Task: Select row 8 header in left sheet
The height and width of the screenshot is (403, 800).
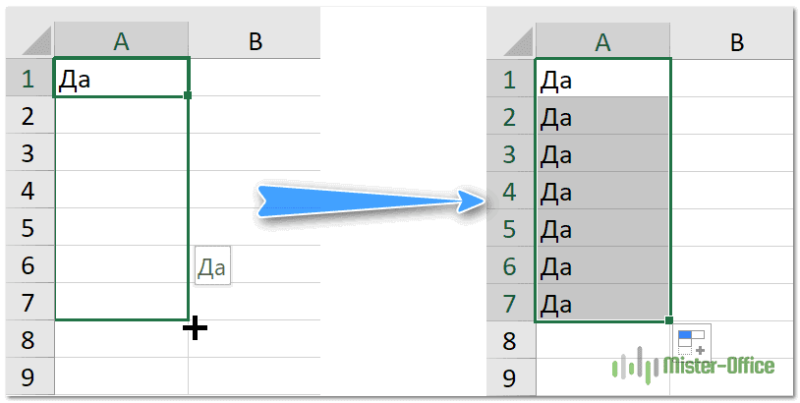Action: tap(30, 339)
